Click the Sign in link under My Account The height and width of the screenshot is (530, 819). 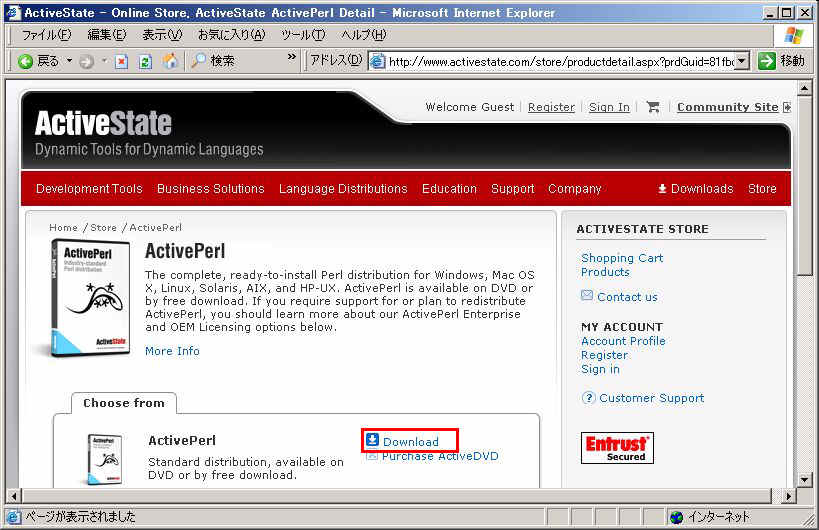pyautogui.click(x=600, y=369)
